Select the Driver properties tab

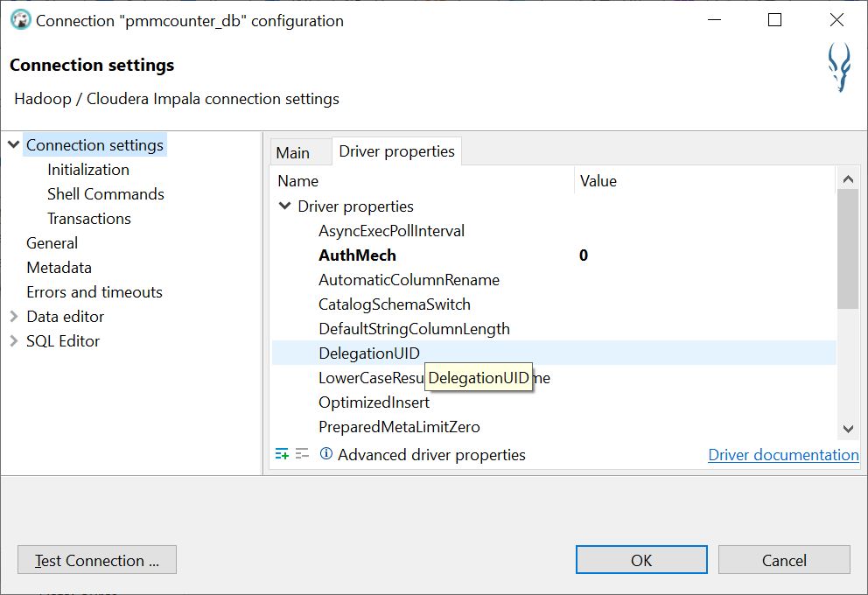click(x=396, y=151)
